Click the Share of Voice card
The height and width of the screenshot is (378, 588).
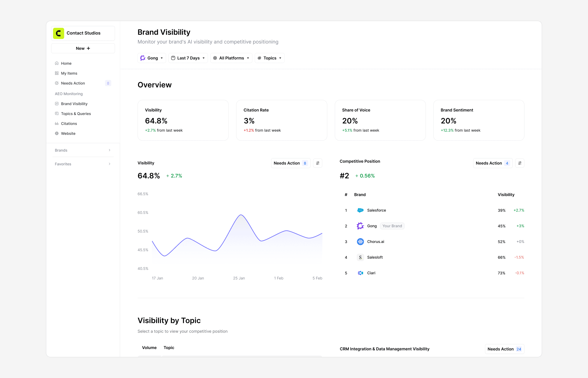click(380, 120)
